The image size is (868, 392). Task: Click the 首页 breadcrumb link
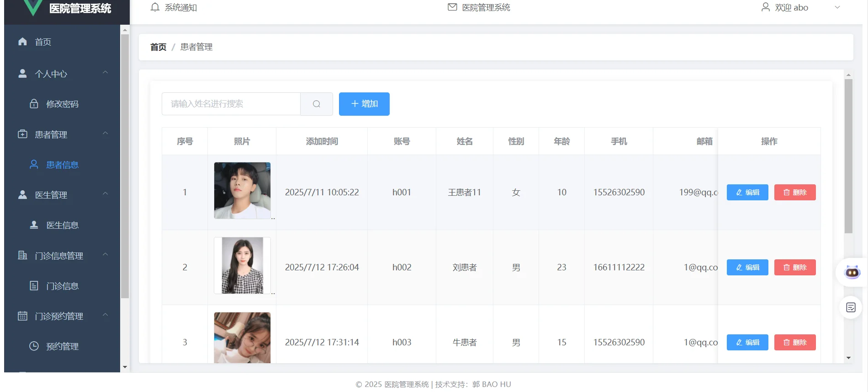159,47
